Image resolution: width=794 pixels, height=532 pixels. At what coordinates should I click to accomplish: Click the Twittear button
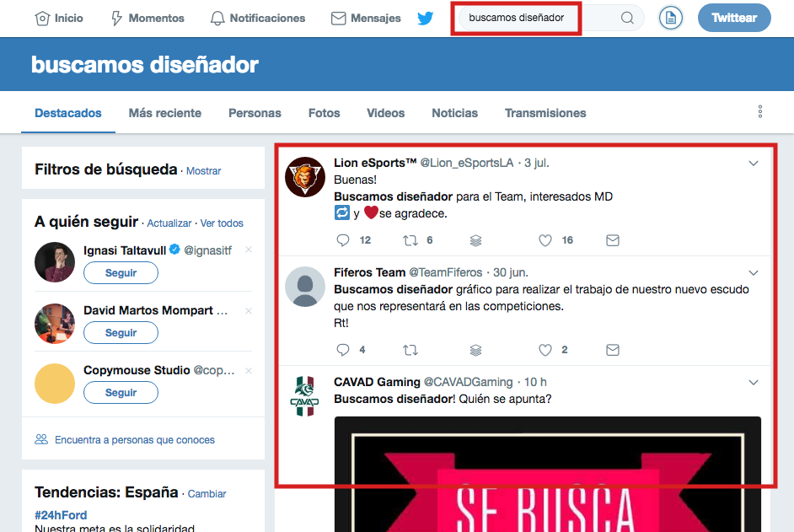[x=734, y=18]
